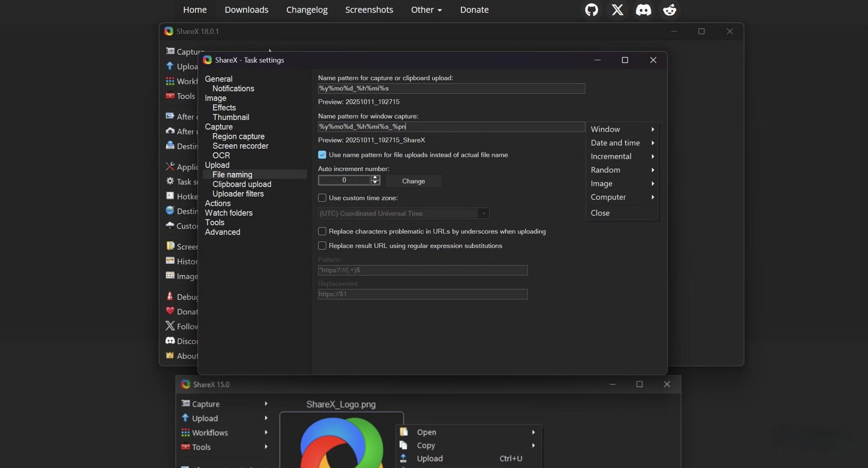The image size is (868, 468).
Task: Go to the Changelog page
Action: point(307,9)
